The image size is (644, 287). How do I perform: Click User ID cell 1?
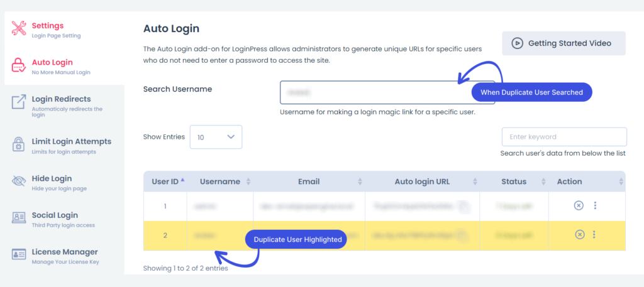tap(165, 206)
